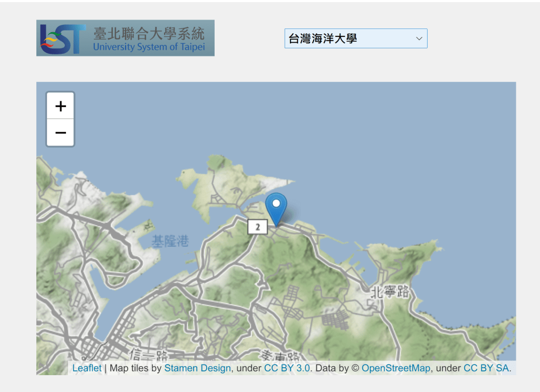Click the chevron arrow of the university selector

tap(419, 39)
